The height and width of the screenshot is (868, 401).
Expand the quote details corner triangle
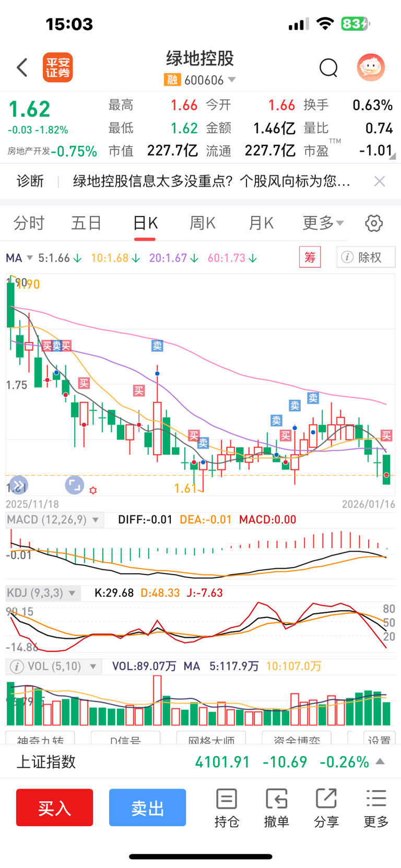coord(392,156)
